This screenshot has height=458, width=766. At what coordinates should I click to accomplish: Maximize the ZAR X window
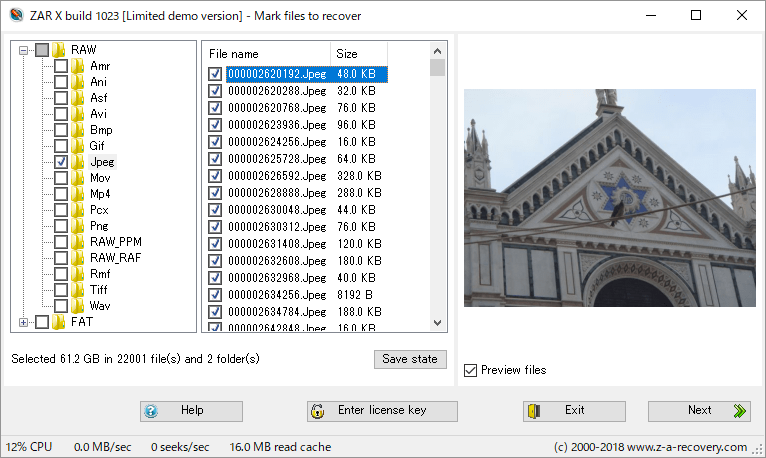[x=696, y=15]
